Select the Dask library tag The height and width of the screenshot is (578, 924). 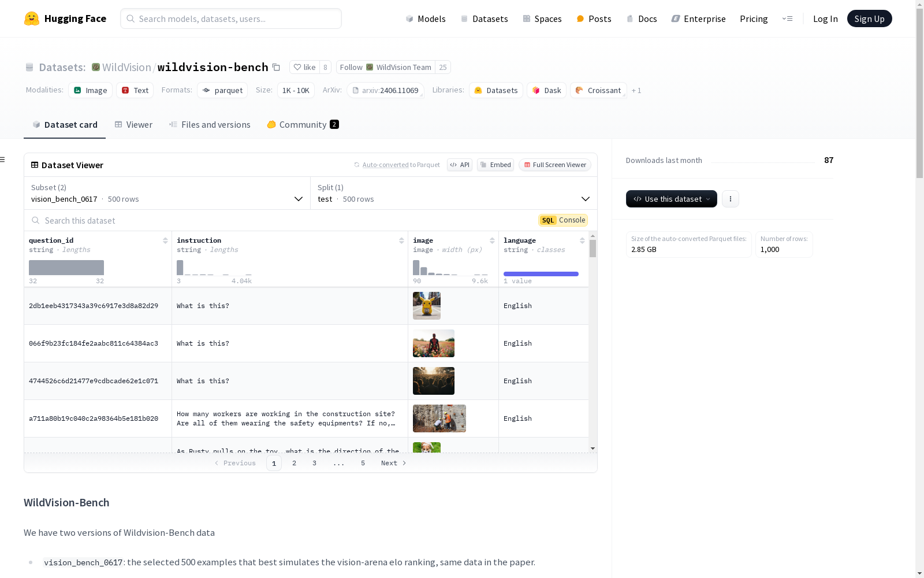click(546, 90)
